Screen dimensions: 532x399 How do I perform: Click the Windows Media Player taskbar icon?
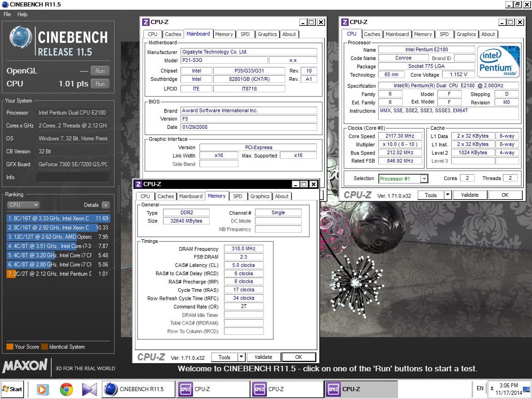pyautogui.click(x=43, y=389)
